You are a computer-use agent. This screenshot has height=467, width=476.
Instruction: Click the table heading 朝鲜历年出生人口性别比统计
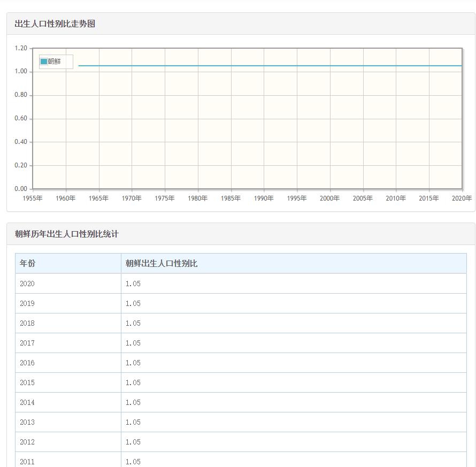pos(66,234)
